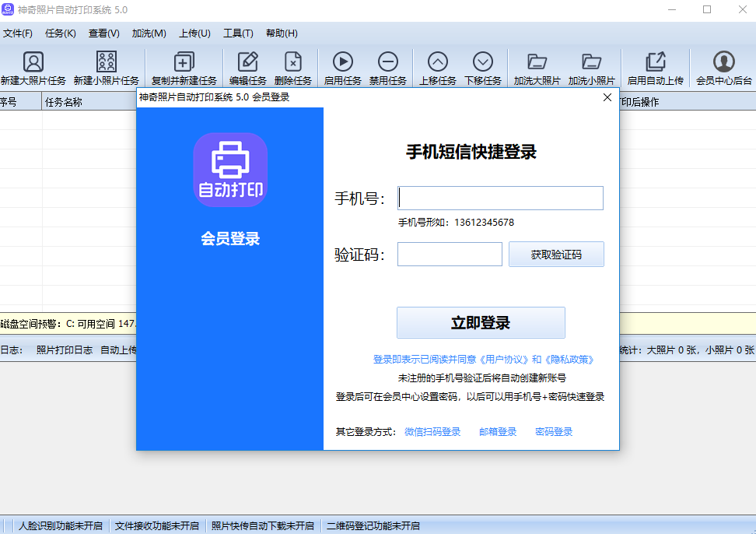
Task: Close the member login dialog
Action: pos(607,97)
